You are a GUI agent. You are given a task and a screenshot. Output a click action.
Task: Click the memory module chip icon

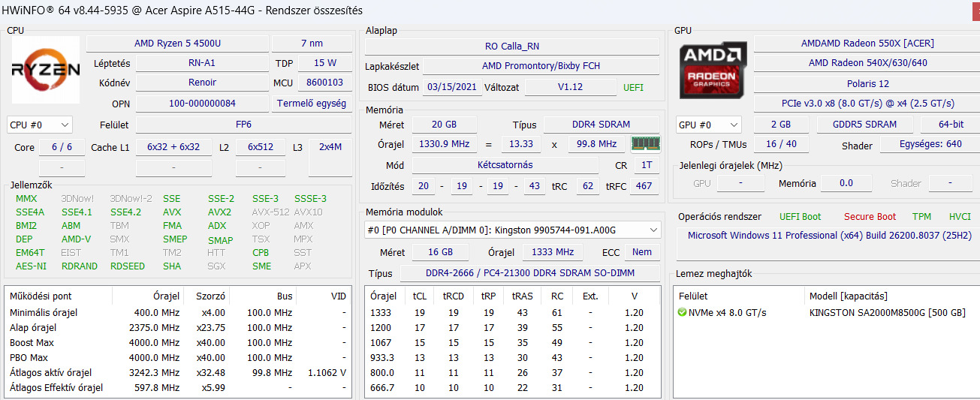(x=644, y=143)
